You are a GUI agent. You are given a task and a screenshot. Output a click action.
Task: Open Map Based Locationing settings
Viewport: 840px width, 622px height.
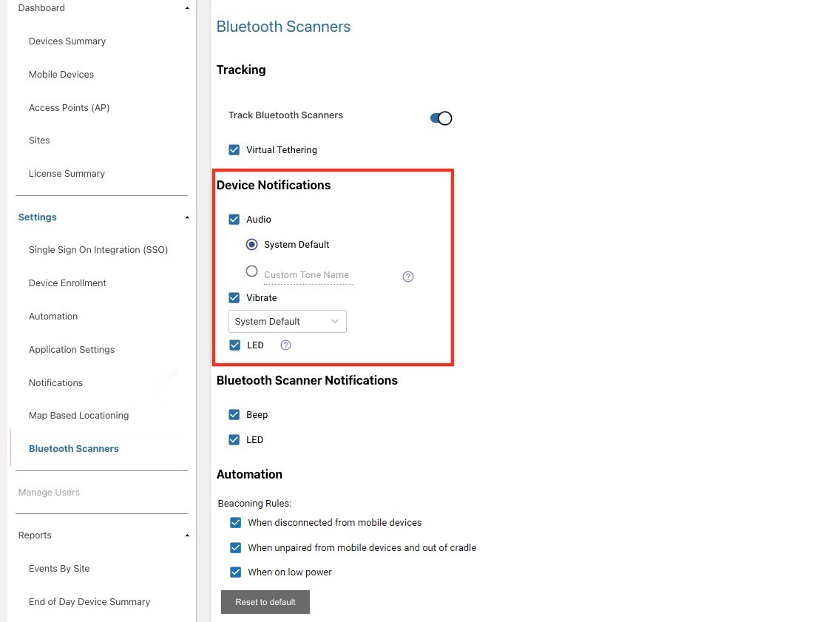coord(78,415)
